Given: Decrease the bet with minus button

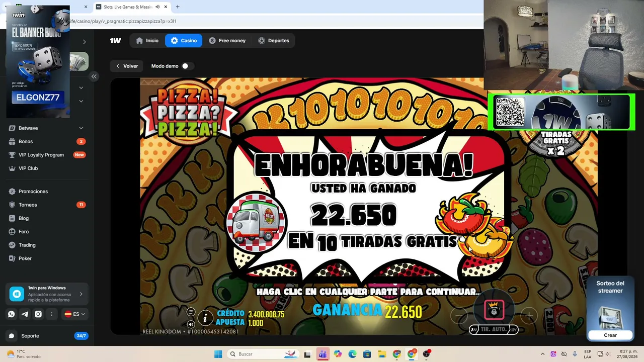Looking at the screenshot, I should pos(459,316).
